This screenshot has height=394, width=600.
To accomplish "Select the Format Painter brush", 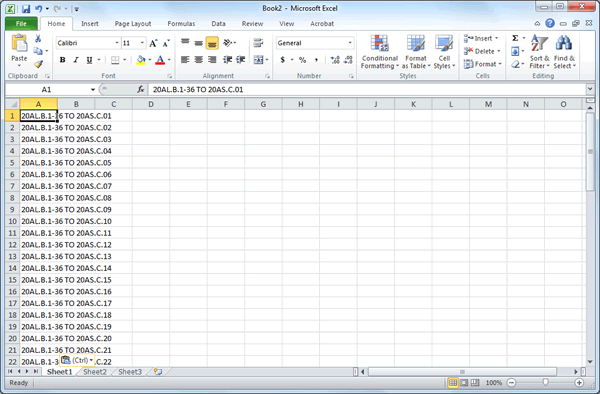I will click(x=38, y=63).
